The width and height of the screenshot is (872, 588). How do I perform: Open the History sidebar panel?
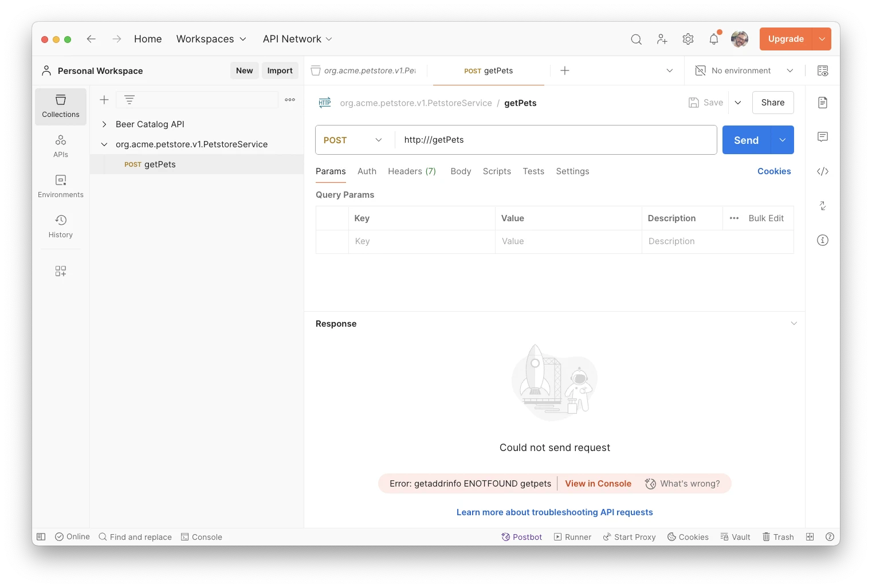(x=61, y=226)
